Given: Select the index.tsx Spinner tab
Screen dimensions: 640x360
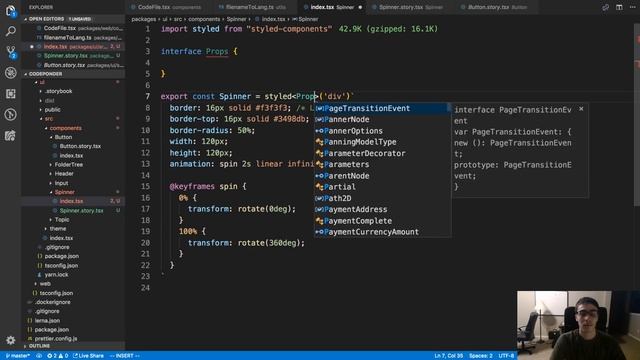Looking at the screenshot, I should [x=333, y=7].
